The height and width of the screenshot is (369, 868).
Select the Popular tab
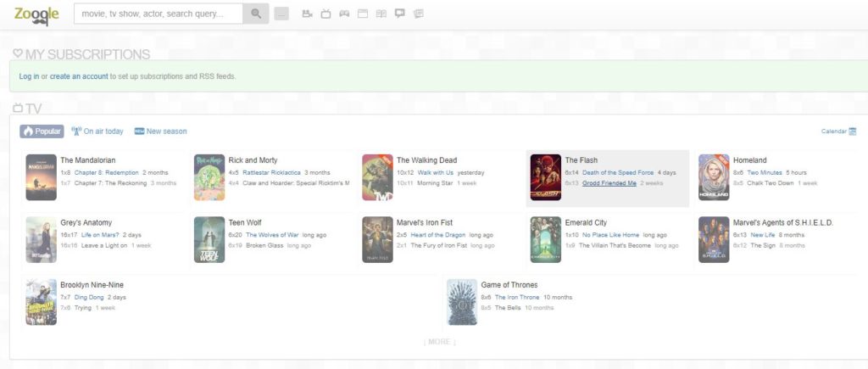tap(42, 131)
